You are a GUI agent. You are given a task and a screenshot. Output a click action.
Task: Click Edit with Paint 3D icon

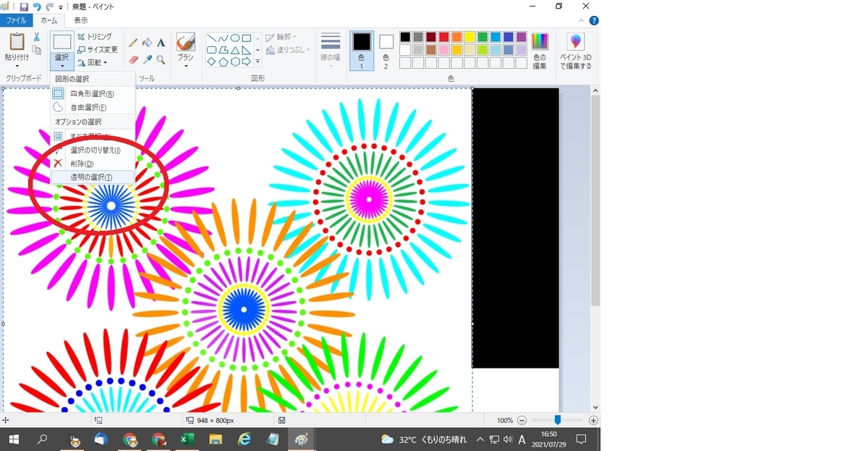click(576, 42)
